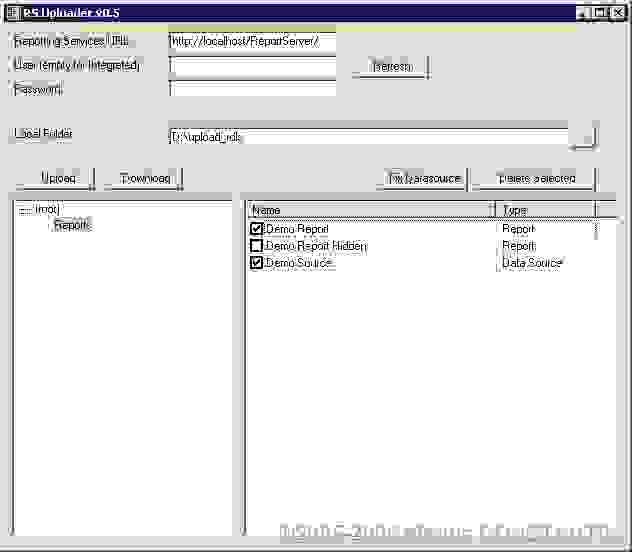
Task: Click the User text field
Action: 252,66
